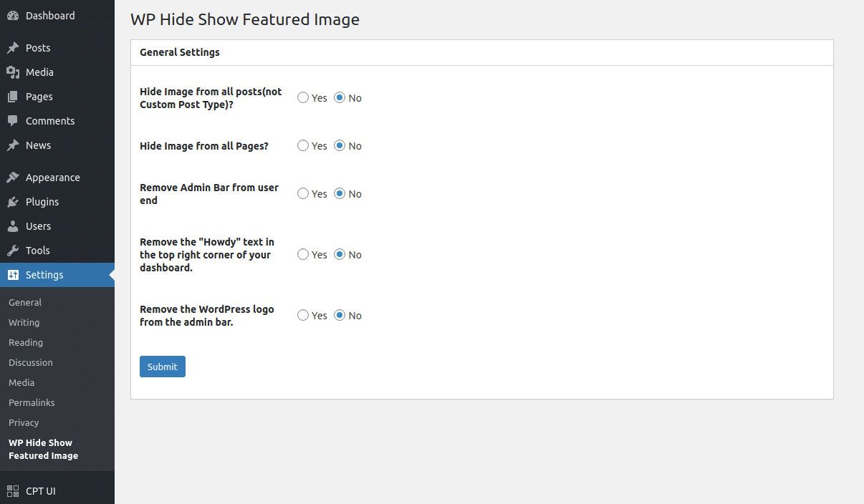Click the Dashboard gauge icon
The image size is (864, 504).
pos(13,16)
